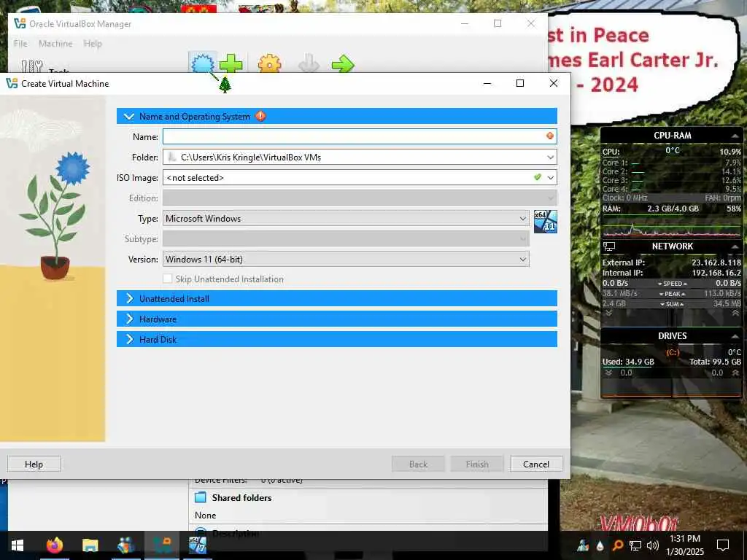Expand the Hard Disk section

click(x=129, y=340)
